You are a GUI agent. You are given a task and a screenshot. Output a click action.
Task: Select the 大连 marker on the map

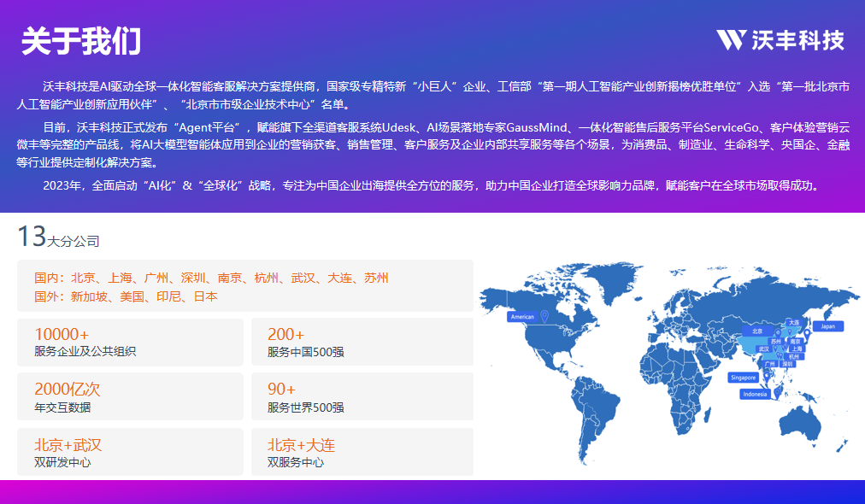pos(794,323)
